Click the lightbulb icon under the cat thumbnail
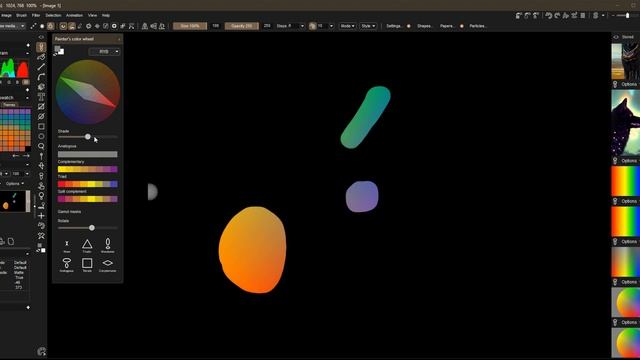 click(x=615, y=84)
